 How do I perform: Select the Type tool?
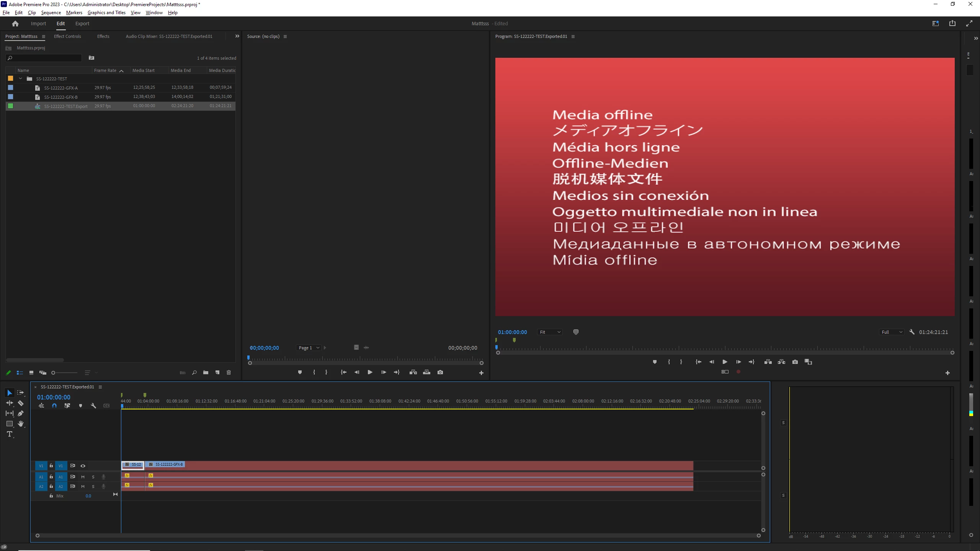(x=10, y=434)
